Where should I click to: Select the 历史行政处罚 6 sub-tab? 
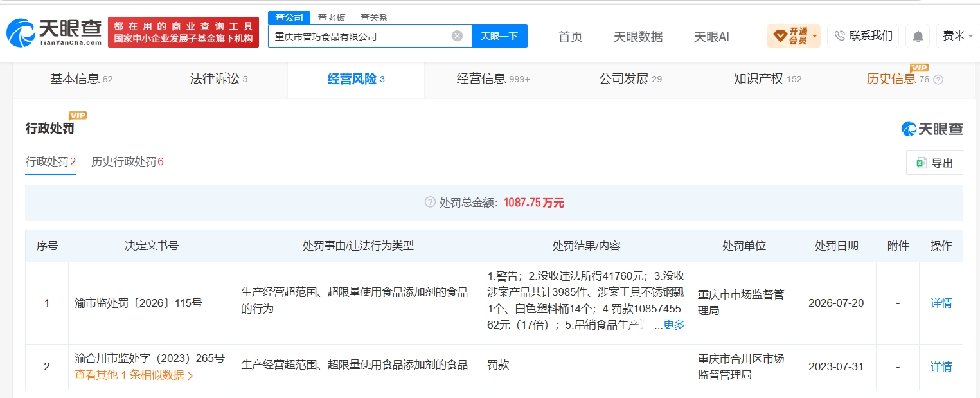(127, 162)
